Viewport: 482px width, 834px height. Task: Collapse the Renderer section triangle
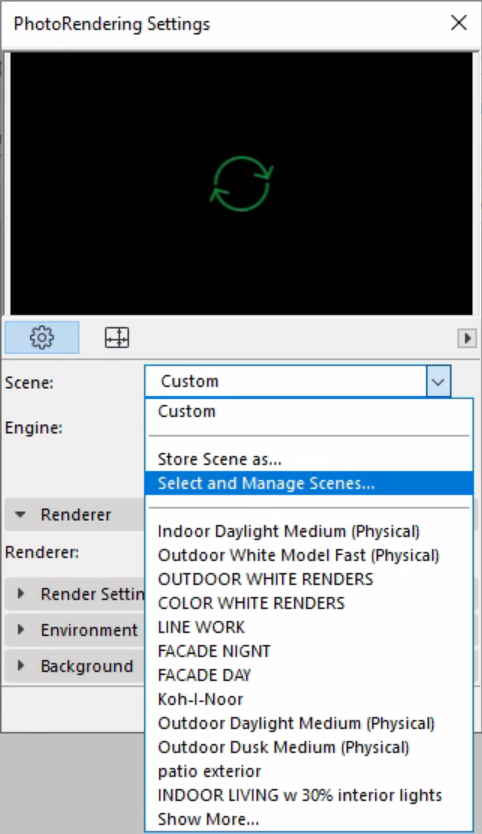(x=20, y=514)
